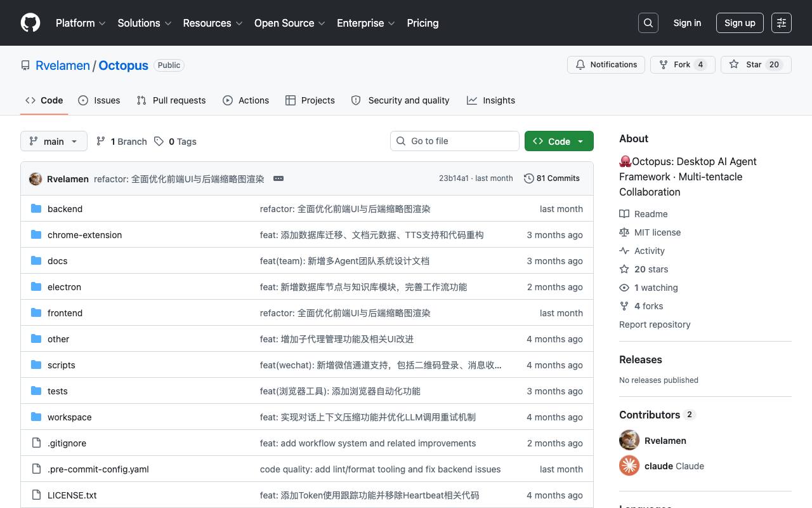Click the claude contributor avatar
The width and height of the screenshot is (812, 508).
tap(629, 466)
